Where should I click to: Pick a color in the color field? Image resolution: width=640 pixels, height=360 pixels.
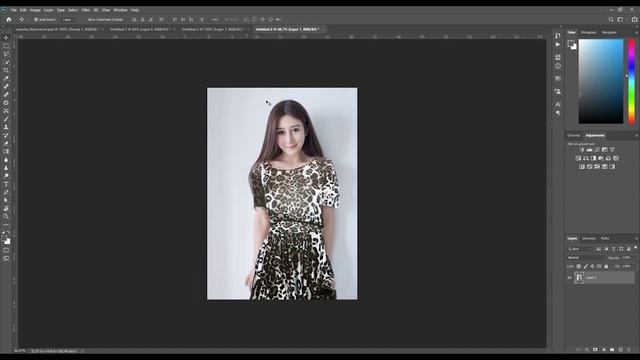tap(601, 81)
